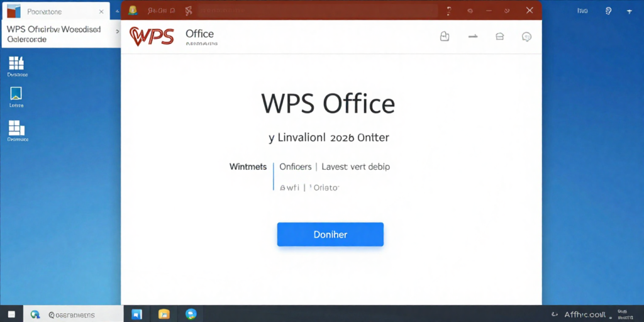Click the pin icon in red title bar
Screen dimensions: 644x322
pyautogui.click(x=189, y=11)
